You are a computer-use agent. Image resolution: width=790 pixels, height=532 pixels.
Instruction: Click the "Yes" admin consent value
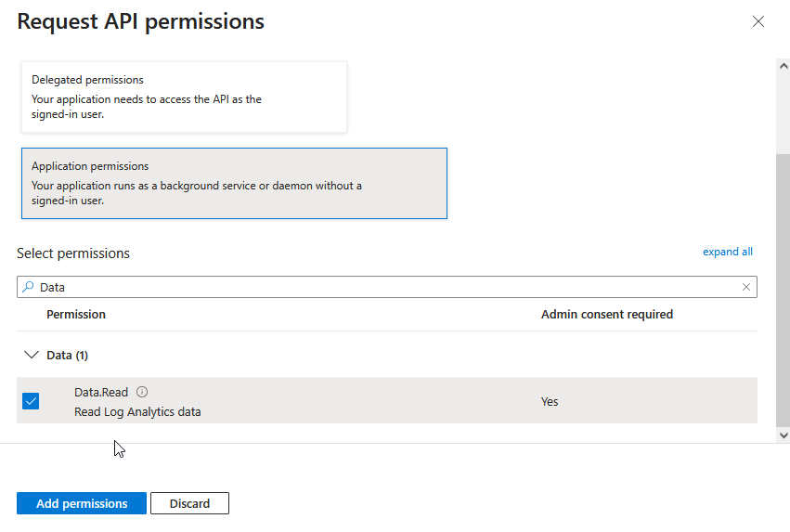click(x=550, y=402)
